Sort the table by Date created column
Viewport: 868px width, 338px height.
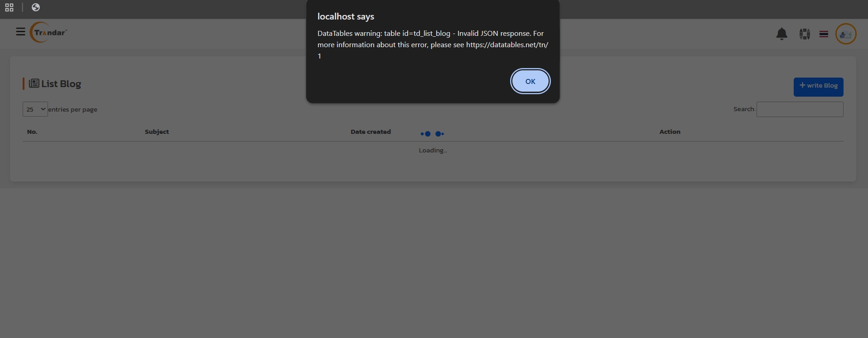[x=371, y=132]
